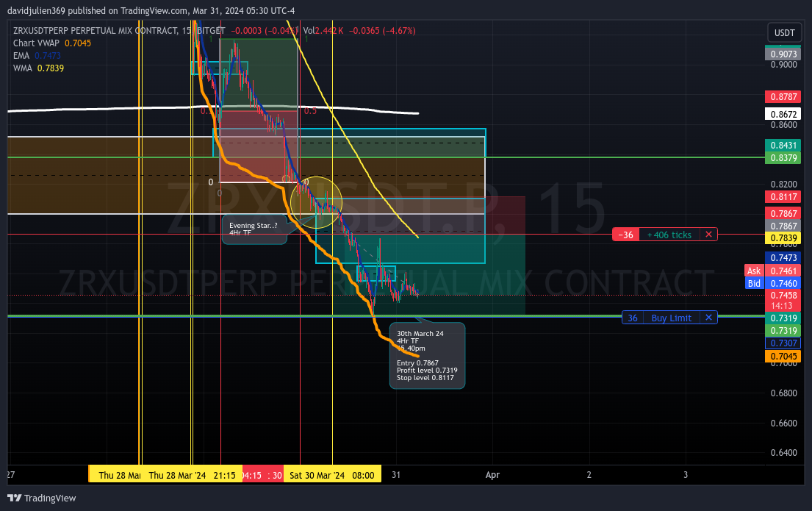Viewport: 812px width, 511px height.
Task: Select the Thu 28 Mar '24 21:15 time marker
Action: coord(192,475)
